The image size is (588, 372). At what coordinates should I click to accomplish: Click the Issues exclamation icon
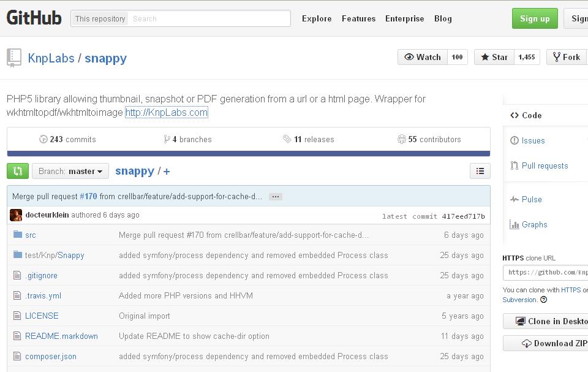514,140
